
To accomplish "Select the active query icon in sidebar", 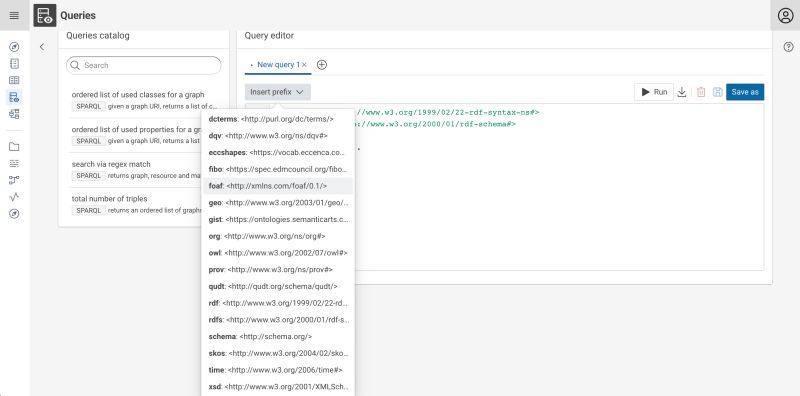I will (14, 97).
